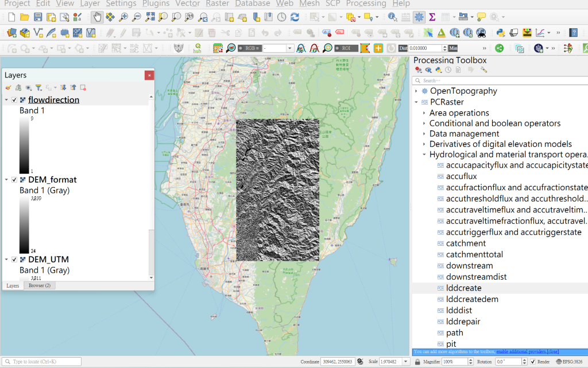Click Remove Layer icon in Layers panel

click(83, 88)
